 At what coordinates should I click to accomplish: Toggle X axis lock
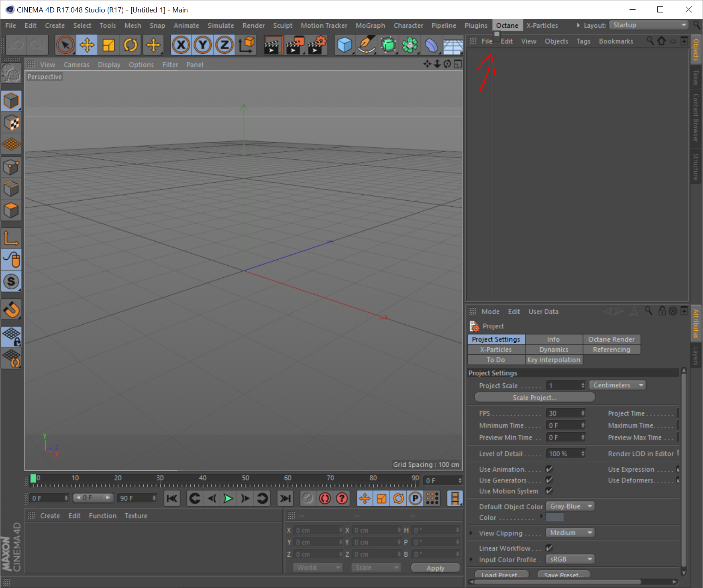coord(181,45)
